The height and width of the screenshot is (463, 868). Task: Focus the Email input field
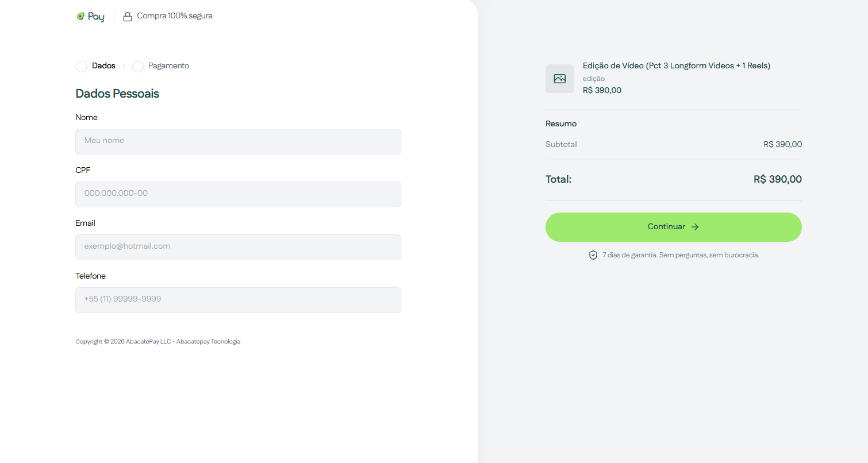click(238, 247)
